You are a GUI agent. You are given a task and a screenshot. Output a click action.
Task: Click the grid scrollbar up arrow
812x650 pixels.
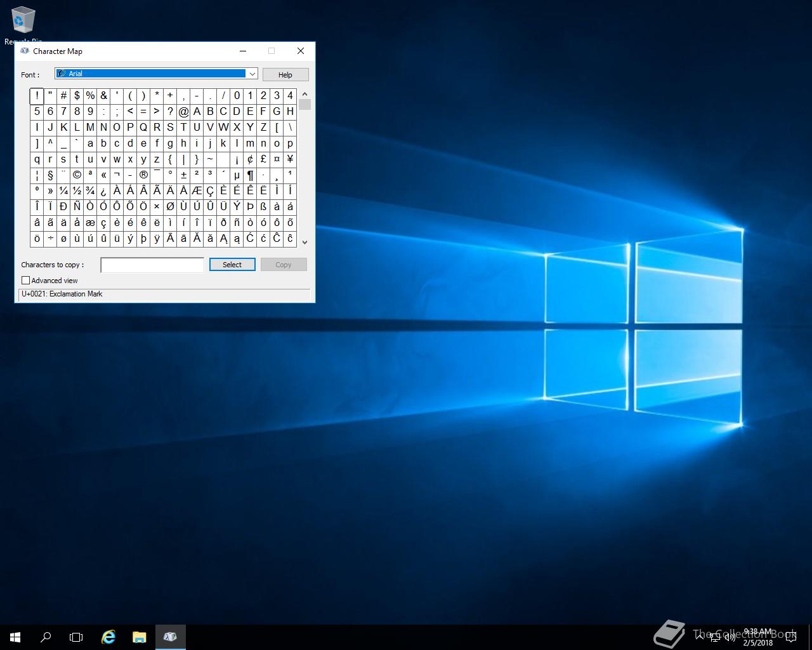pos(304,94)
